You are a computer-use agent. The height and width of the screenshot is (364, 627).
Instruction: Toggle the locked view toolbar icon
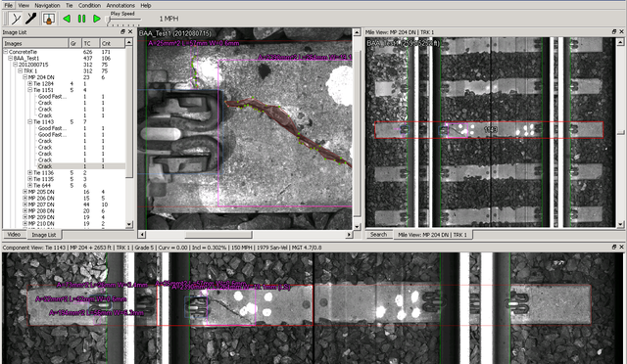49,19
